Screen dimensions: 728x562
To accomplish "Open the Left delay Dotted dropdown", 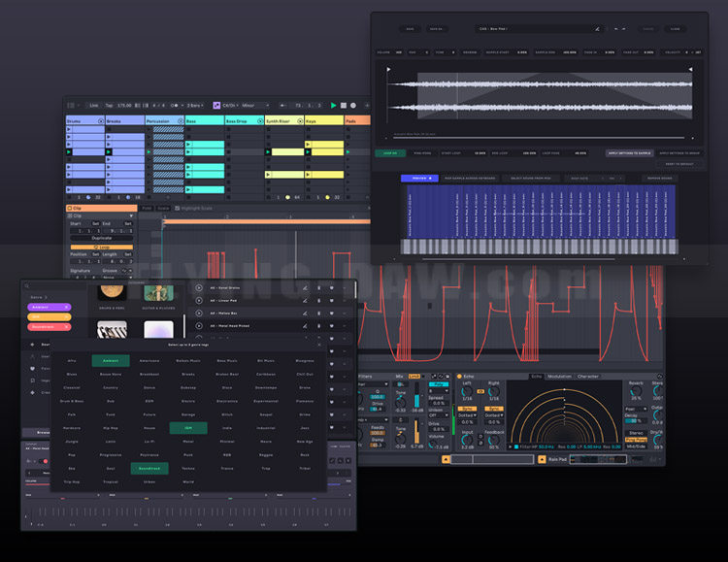I will 468,415.
